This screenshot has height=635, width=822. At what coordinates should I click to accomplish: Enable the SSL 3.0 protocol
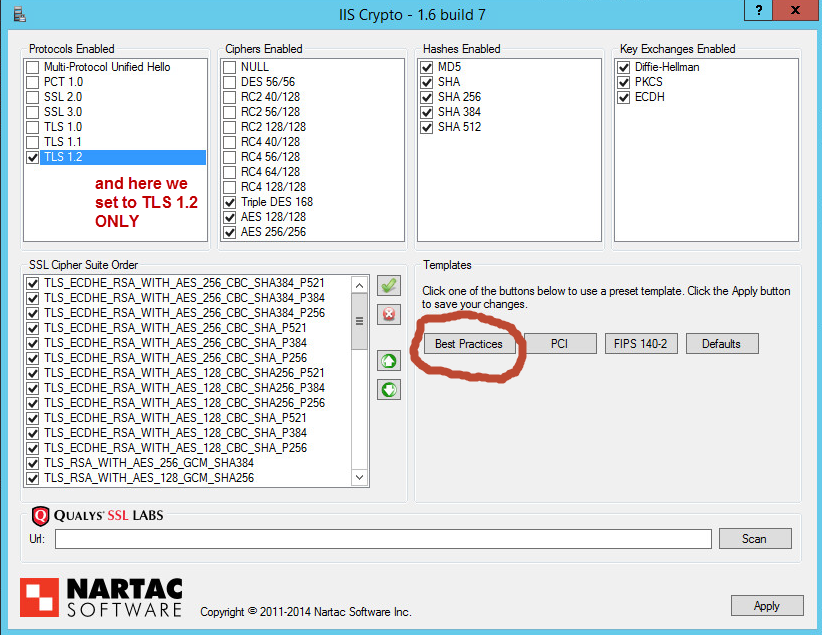pyautogui.click(x=33, y=112)
